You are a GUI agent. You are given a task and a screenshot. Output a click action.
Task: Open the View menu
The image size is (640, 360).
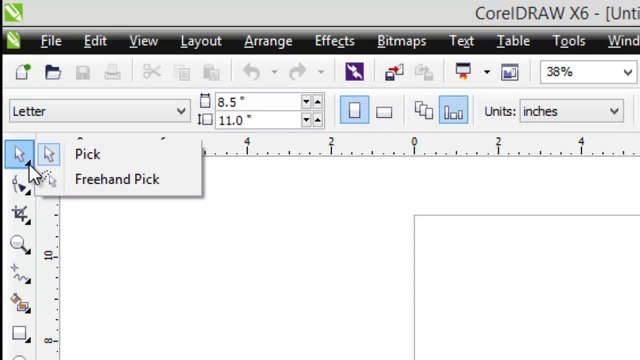pyautogui.click(x=143, y=41)
